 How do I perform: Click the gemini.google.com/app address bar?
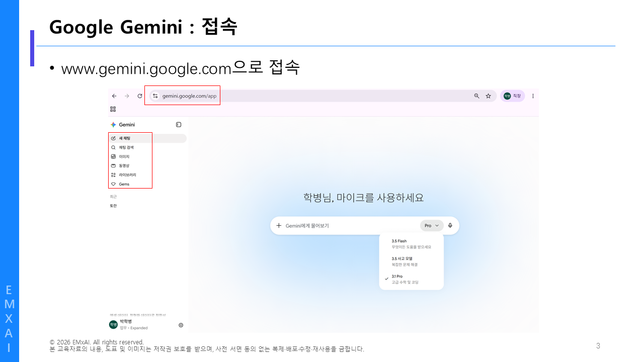pos(322,96)
